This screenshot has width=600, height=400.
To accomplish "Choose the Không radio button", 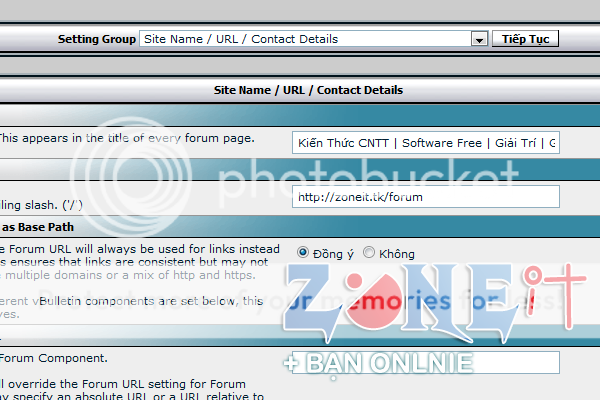I will point(369,253).
